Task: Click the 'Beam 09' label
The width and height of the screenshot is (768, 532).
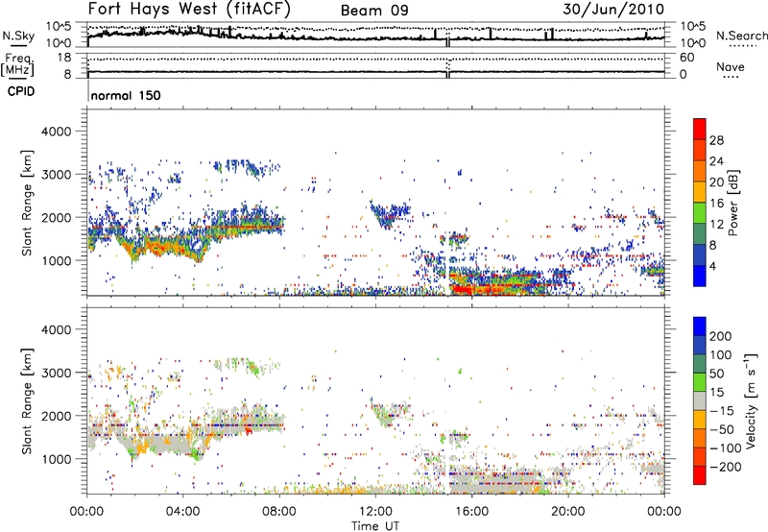Action: point(374,11)
